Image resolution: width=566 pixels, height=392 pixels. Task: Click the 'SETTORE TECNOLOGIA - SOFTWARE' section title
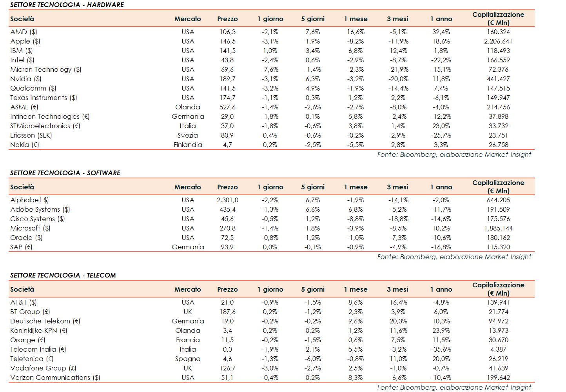[x=65, y=173]
